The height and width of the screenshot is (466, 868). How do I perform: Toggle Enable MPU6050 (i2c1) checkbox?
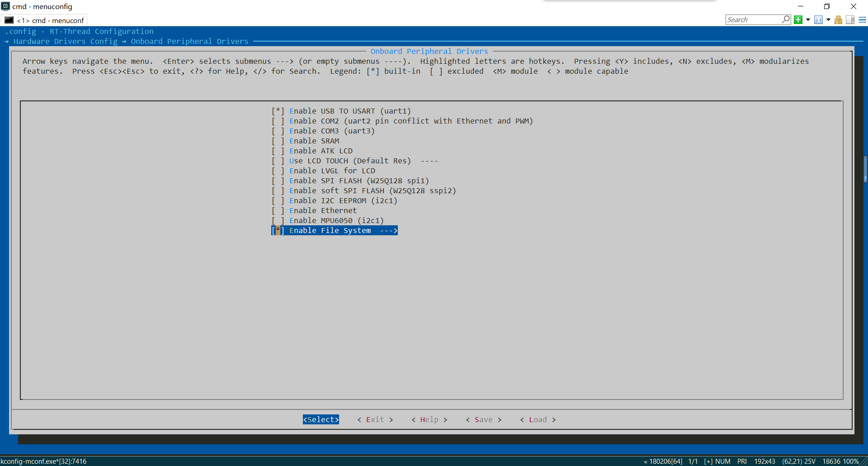(x=278, y=220)
